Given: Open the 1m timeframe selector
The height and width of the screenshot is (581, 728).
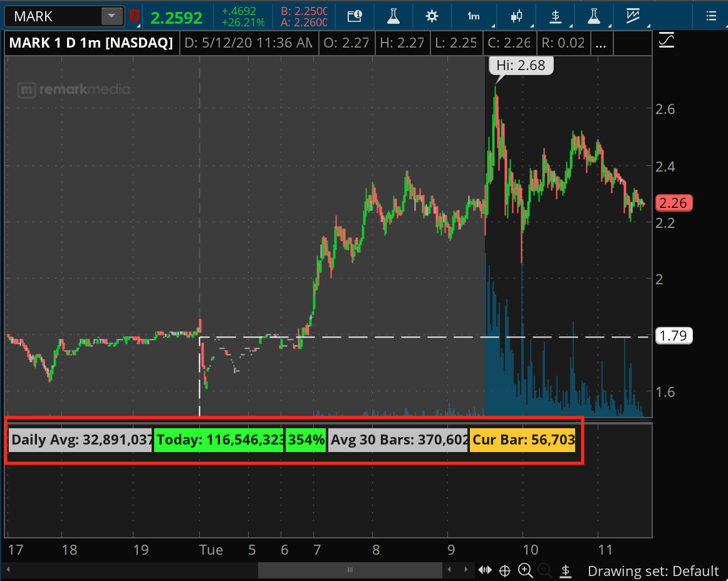Looking at the screenshot, I should point(474,16).
